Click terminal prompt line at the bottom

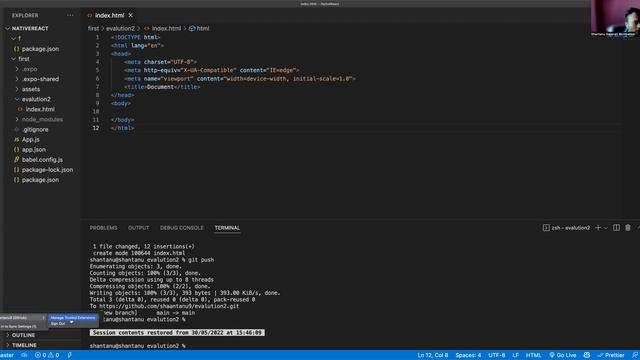[x=137, y=346]
